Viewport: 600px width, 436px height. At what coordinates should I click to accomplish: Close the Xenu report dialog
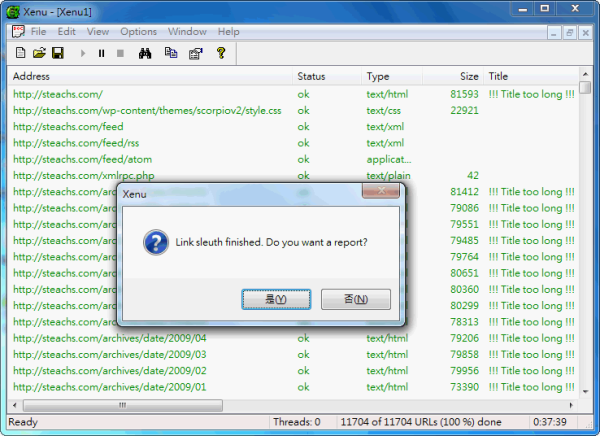[x=381, y=191]
